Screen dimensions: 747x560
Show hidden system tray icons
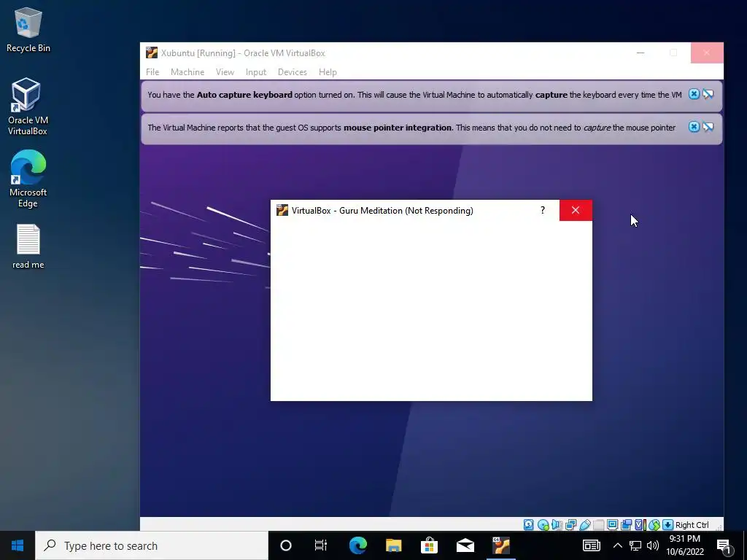click(x=617, y=545)
